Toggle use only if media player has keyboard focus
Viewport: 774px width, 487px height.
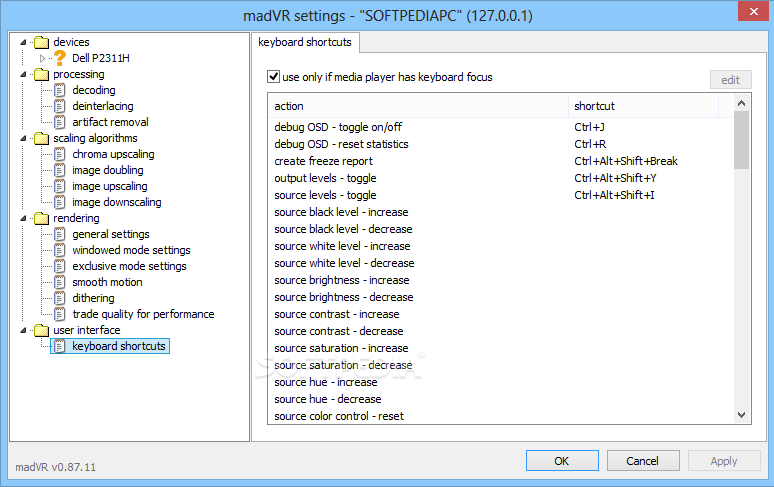273,76
